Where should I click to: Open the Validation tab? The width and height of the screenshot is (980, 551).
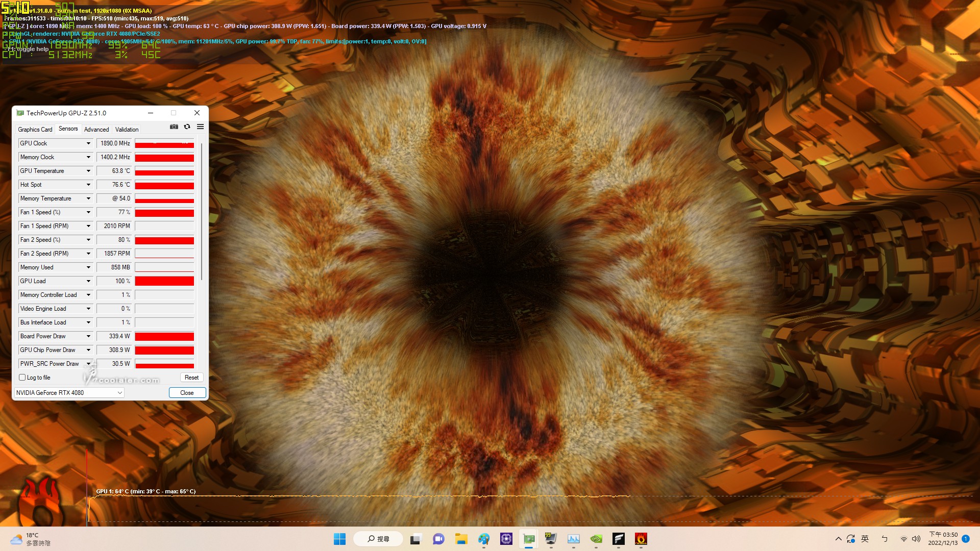click(127, 130)
